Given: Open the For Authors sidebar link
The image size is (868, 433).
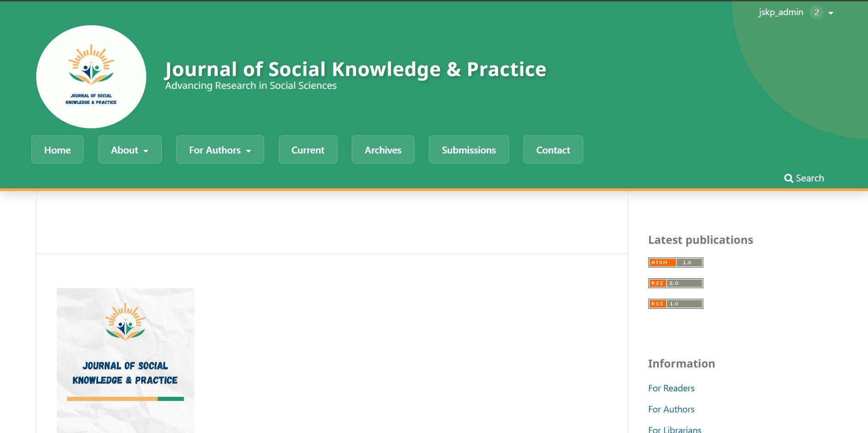Looking at the screenshot, I should point(671,409).
